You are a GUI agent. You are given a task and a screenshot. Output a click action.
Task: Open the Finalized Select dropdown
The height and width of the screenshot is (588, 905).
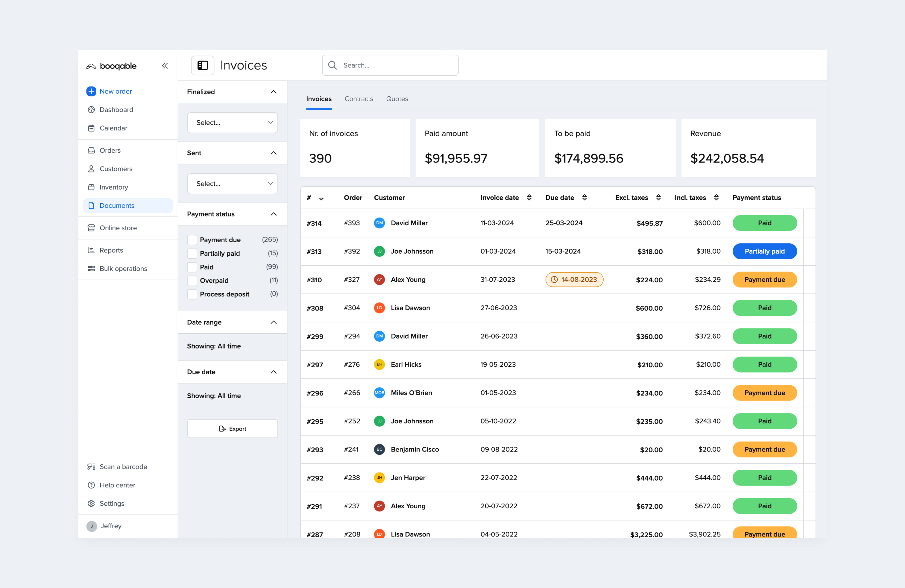(232, 122)
